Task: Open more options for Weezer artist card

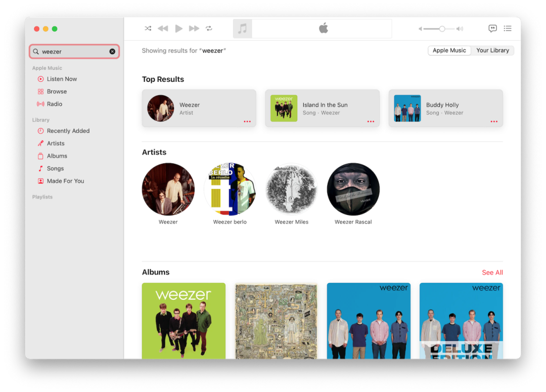Action: point(247,121)
